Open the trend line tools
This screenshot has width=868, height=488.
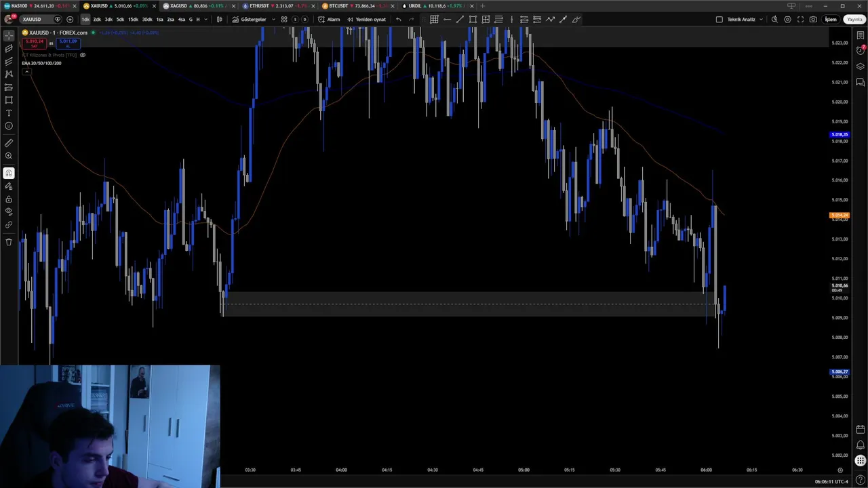click(x=9, y=48)
